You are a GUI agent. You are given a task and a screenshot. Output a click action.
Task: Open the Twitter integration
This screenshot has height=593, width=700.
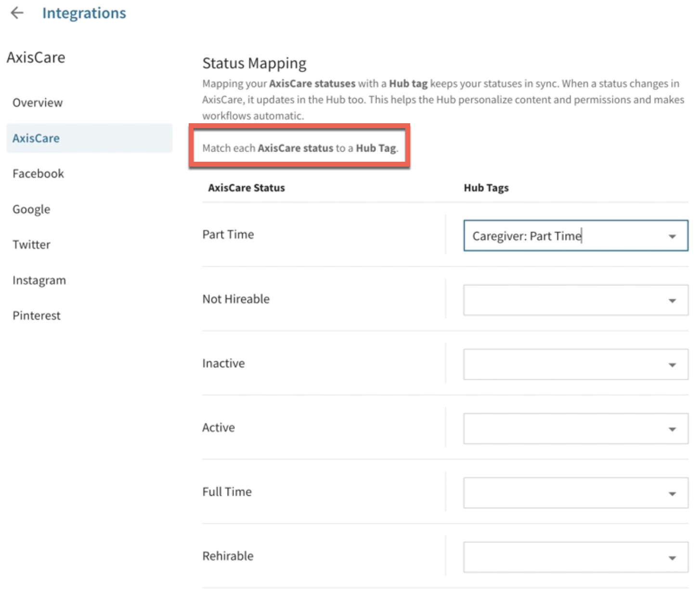31,245
